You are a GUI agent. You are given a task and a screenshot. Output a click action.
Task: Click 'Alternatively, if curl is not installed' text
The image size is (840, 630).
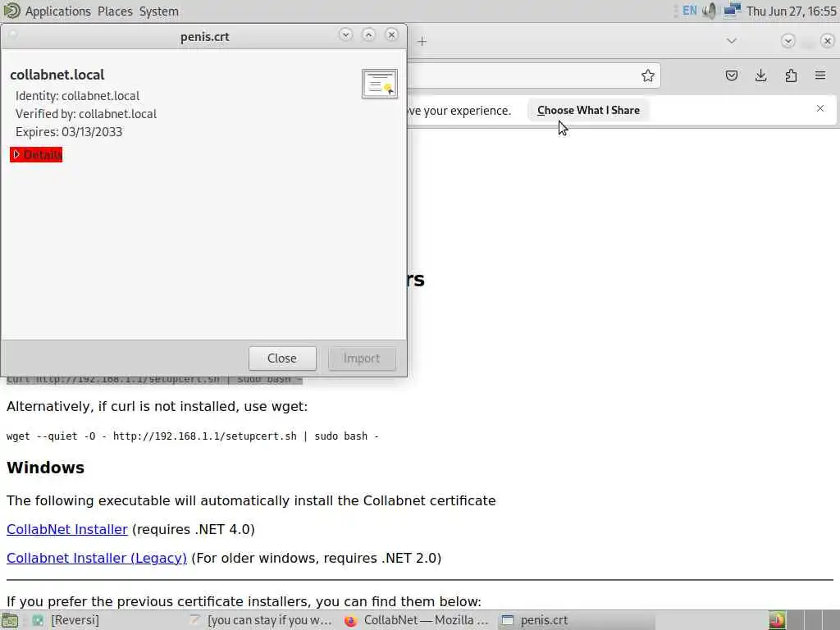point(157,407)
